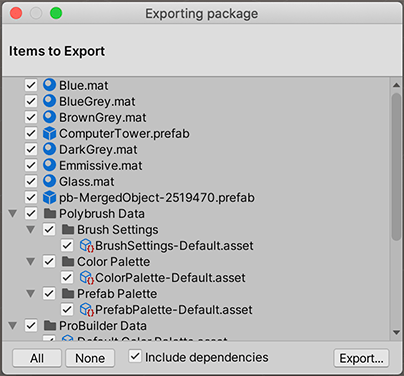Uncheck the BrownGrey.mat checkbox
This screenshot has height=376, width=404.
click(x=31, y=117)
